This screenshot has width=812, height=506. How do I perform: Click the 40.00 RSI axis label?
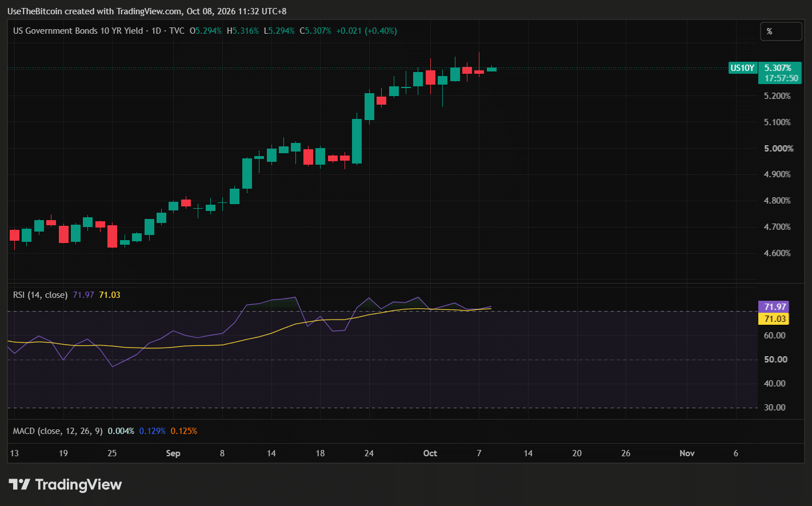pyautogui.click(x=775, y=384)
